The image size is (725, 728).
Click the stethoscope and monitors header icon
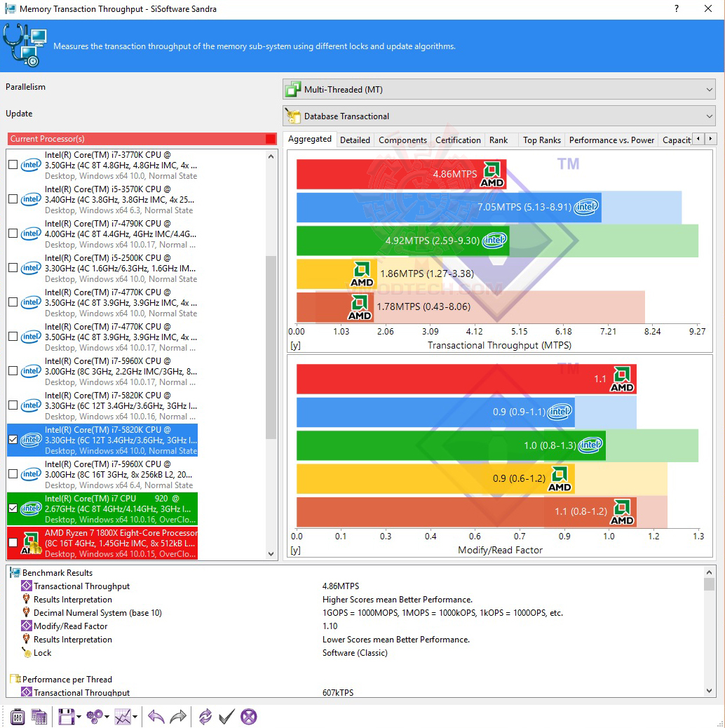(25, 46)
